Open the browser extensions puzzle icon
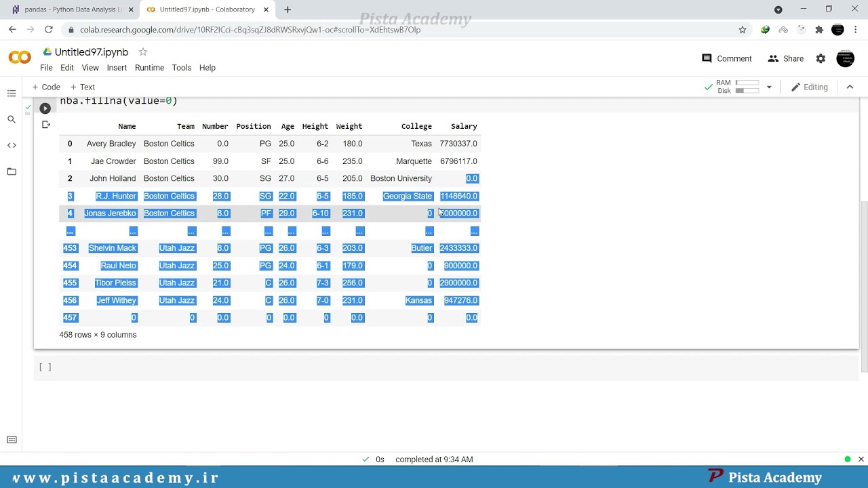 [819, 30]
